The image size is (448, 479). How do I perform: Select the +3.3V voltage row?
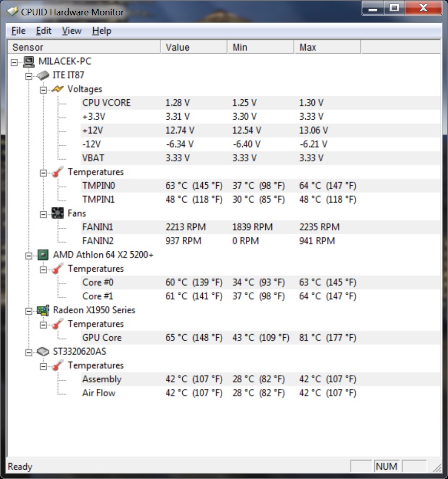261,117
